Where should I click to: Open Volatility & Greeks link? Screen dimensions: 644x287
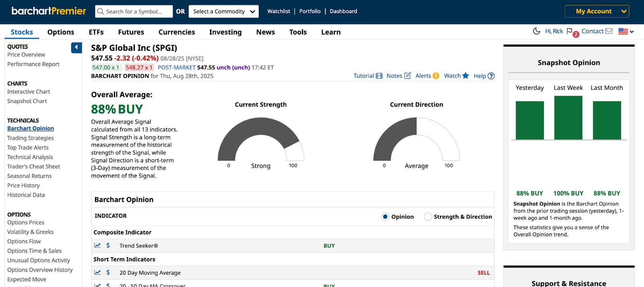tap(31, 232)
